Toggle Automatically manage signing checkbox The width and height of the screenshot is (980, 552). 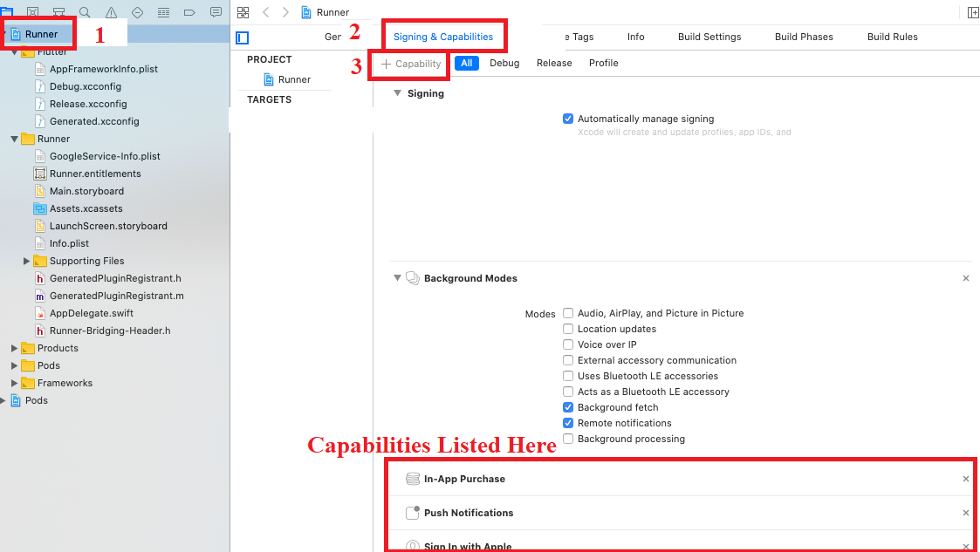click(567, 119)
